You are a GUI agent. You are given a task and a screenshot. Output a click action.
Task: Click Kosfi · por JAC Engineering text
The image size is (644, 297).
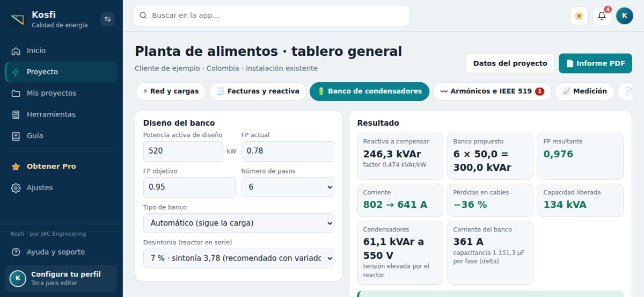click(48, 234)
